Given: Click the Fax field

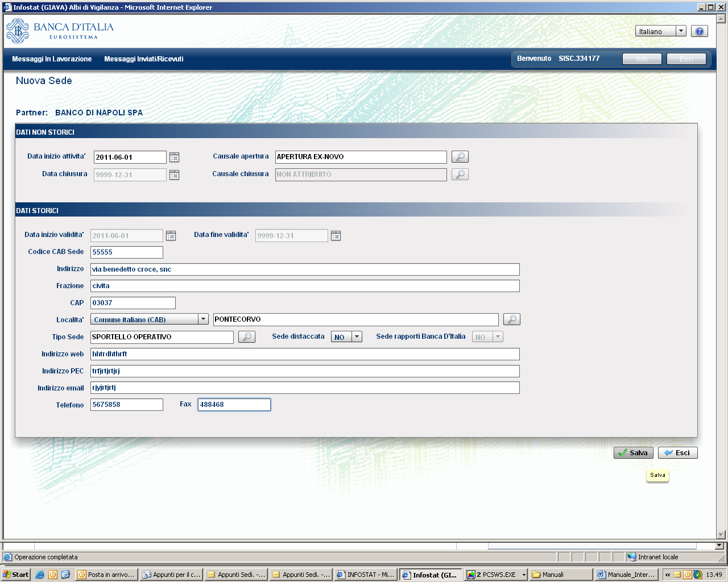Looking at the screenshot, I should click(x=234, y=405).
